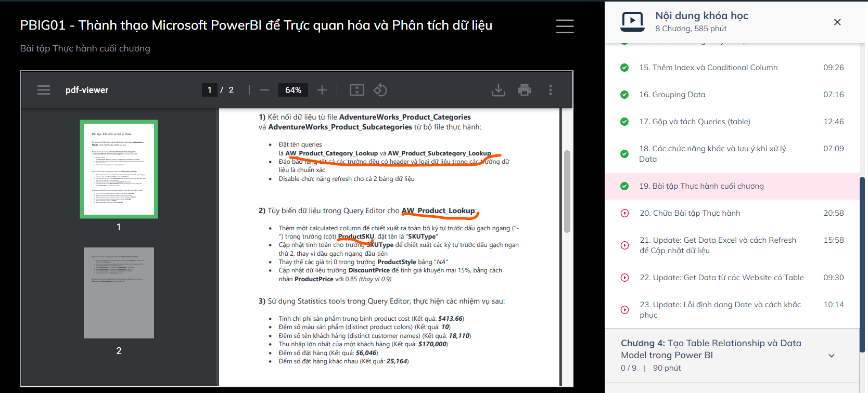This screenshot has height=393, width=868.
Task: Click green checkmark for lesson 19 Bài tập
Action: pos(624,186)
